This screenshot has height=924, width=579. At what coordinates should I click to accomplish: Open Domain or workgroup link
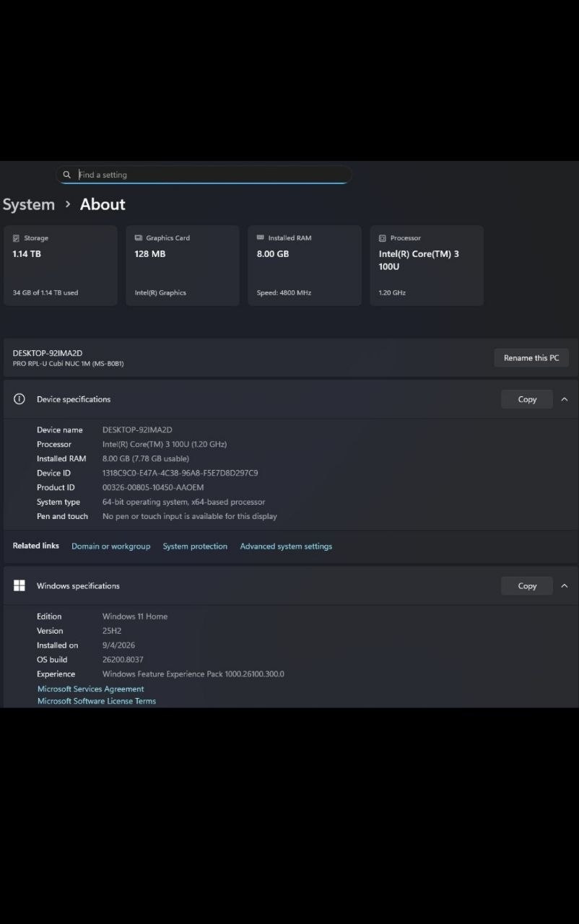pyautogui.click(x=111, y=546)
